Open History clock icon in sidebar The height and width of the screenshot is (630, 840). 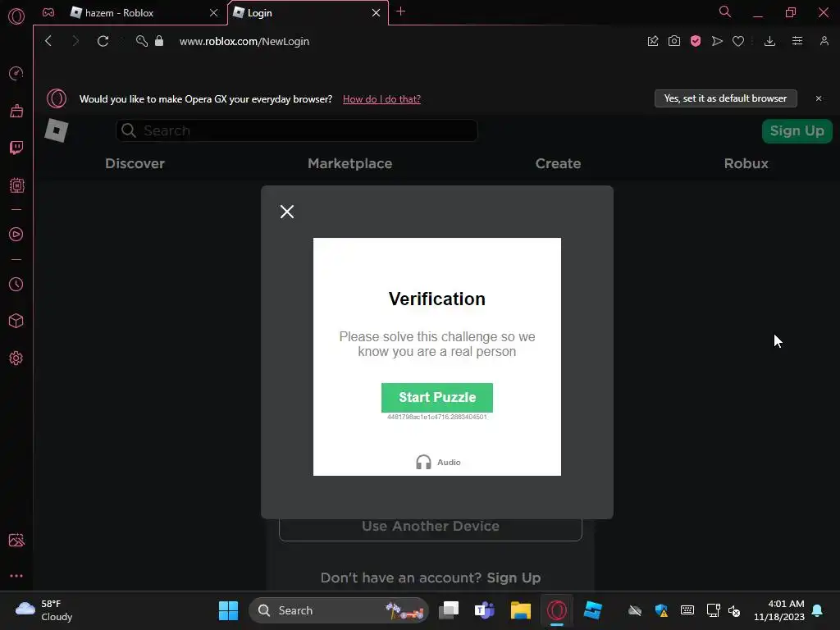coord(16,284)
